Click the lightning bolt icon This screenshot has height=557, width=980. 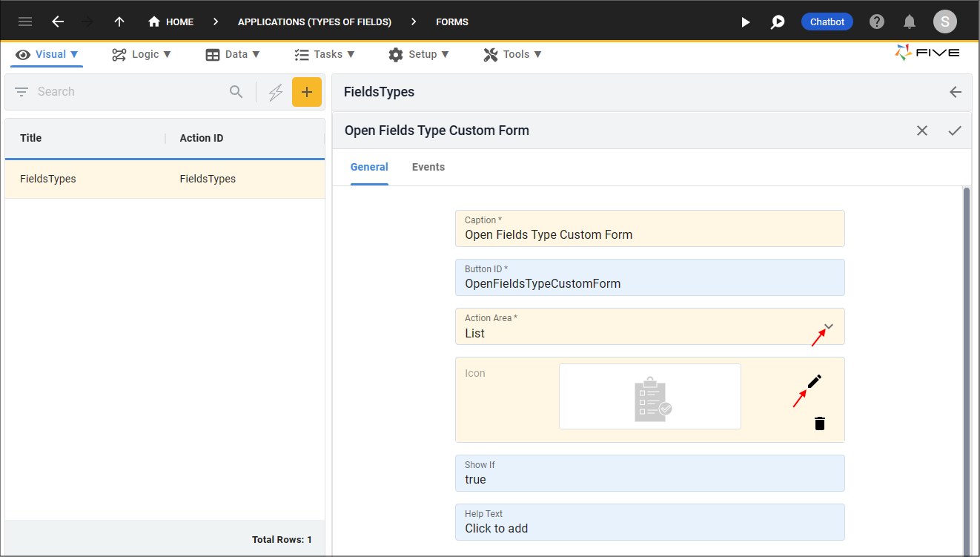tap(276, 92)
